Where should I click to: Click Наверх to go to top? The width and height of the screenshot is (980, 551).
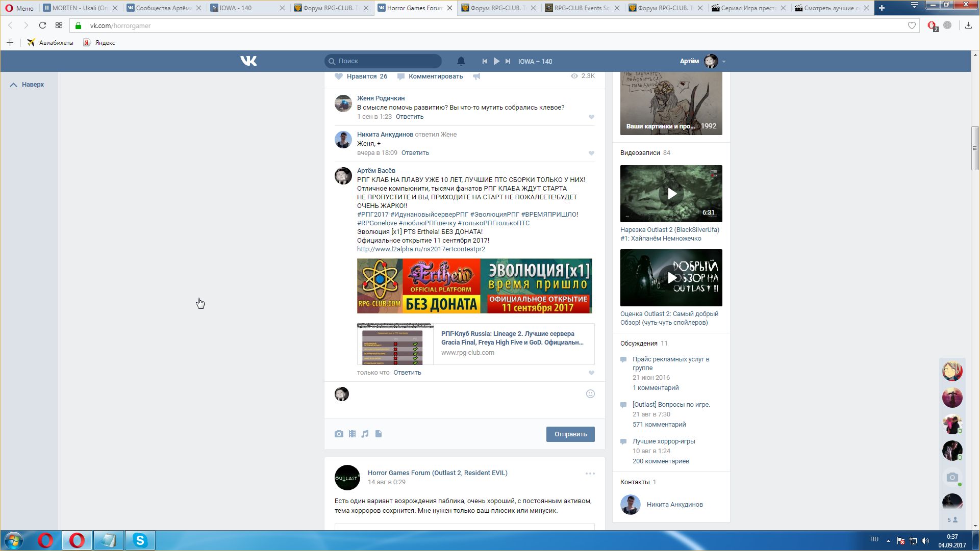click(27, 85)
